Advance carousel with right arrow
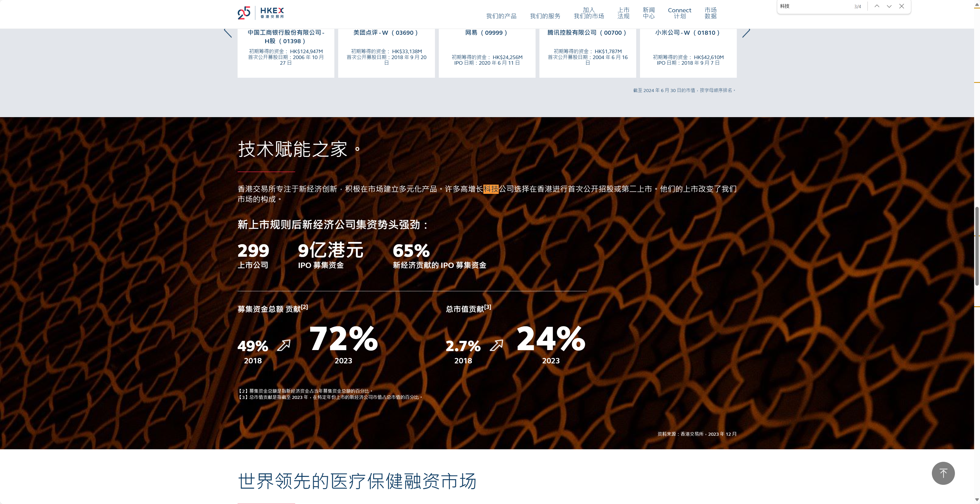Image resolution: width=980 pixels, height=504 pixels. click(746, 33)
